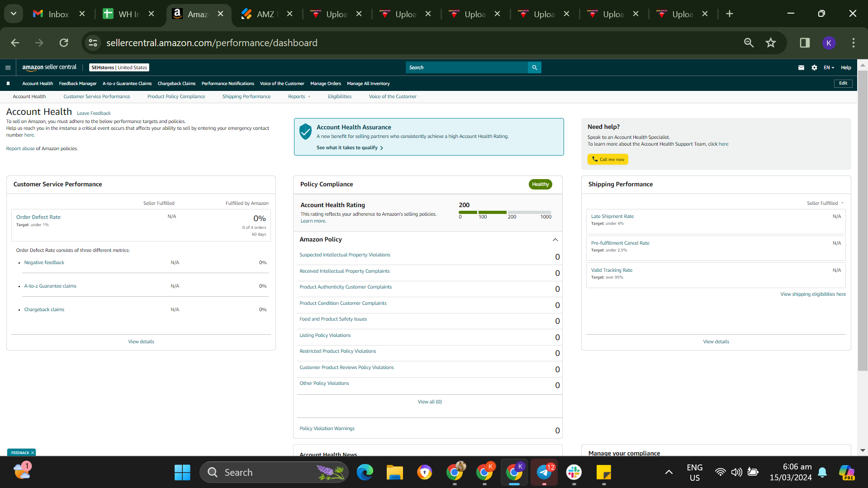The height and width of the screenshot is (488, 868).
Task: Open the Late Shipment Rate link
Action: click(x=612, y=217)
